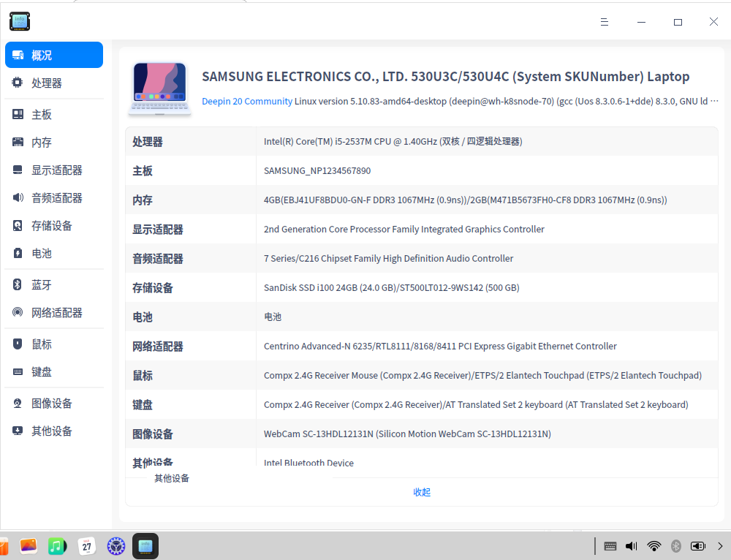Click the 处理器 processor chip icon
The height and width of the screenshot is (560, 731).
(18, 83)
